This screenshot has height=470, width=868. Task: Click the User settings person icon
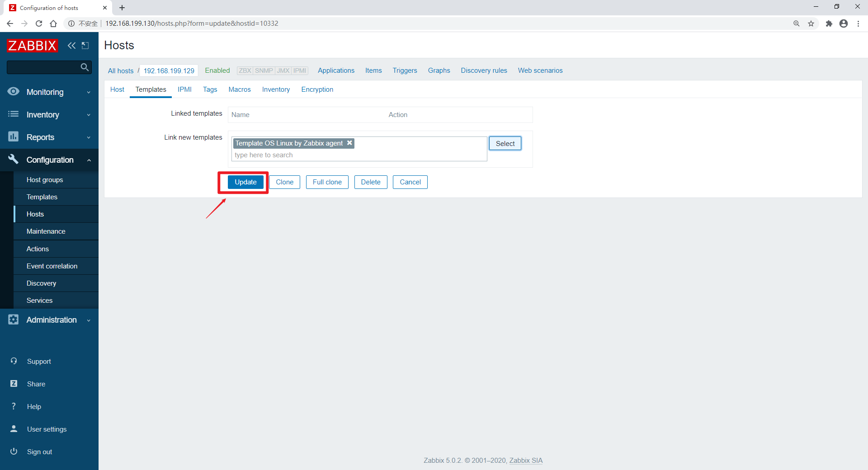pyautogui.click(x=14, y=429)
